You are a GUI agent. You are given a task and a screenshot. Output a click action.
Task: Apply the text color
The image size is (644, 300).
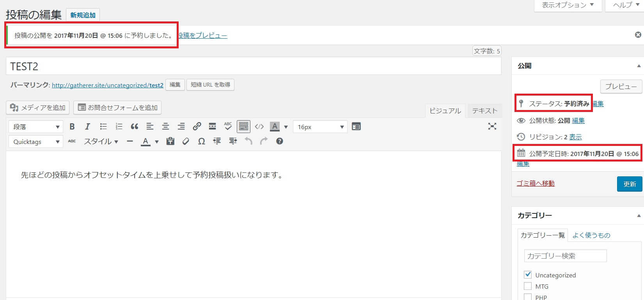[145, 141]
